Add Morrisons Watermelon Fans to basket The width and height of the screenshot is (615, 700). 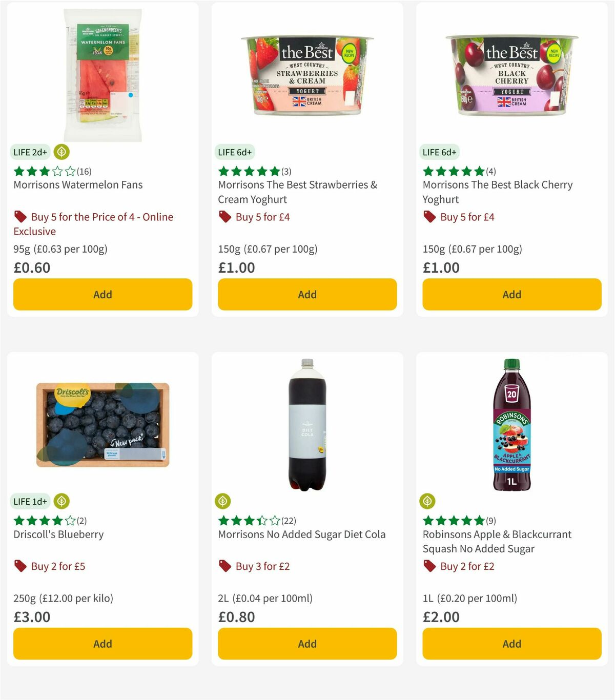(x=102, y=295)
